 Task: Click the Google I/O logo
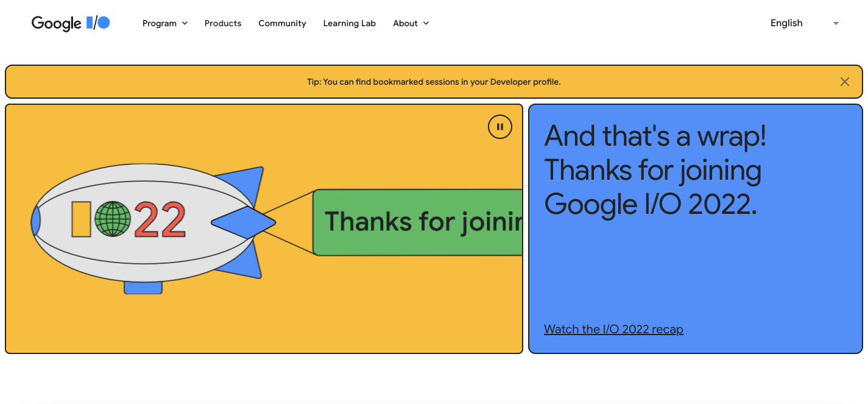[x=71, y=23]
